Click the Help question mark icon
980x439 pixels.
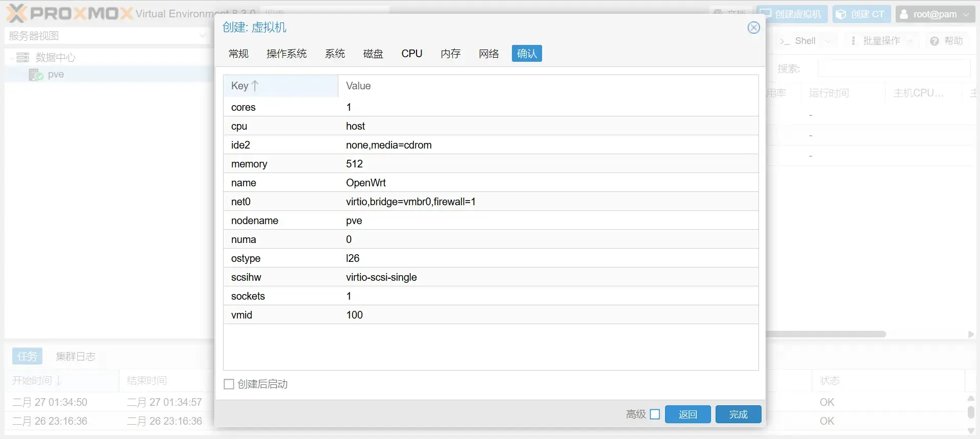tap(934, 41)
